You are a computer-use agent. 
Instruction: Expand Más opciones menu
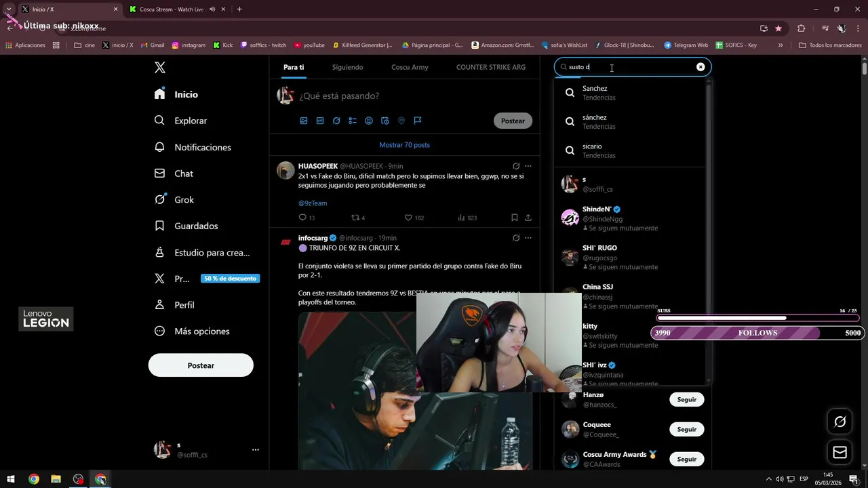point(192,331)
